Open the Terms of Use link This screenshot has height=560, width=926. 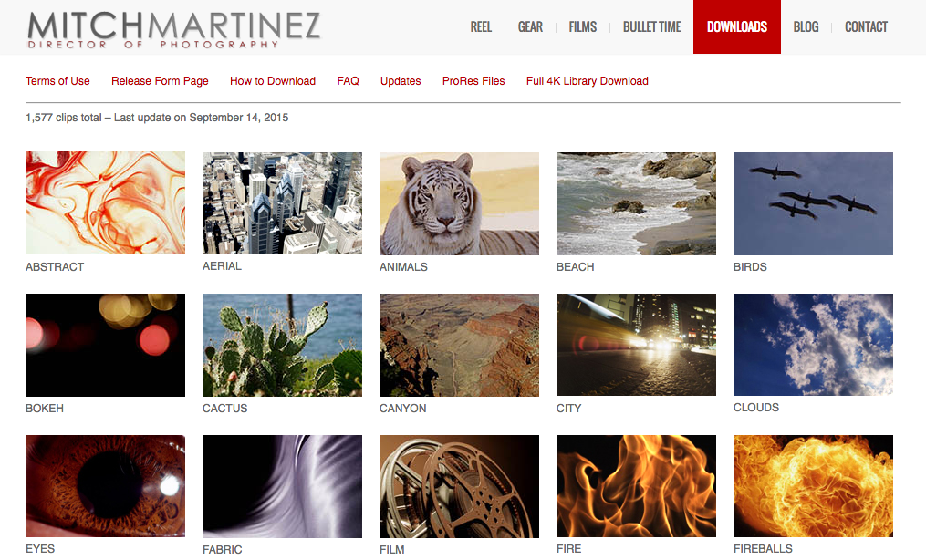(57, 81)
